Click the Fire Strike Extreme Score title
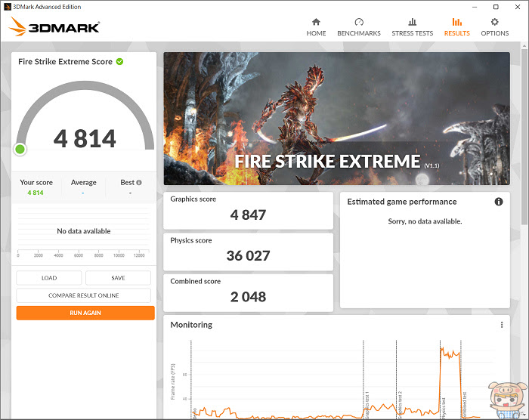The image size is (529, 420). click(x=65, y=61)
